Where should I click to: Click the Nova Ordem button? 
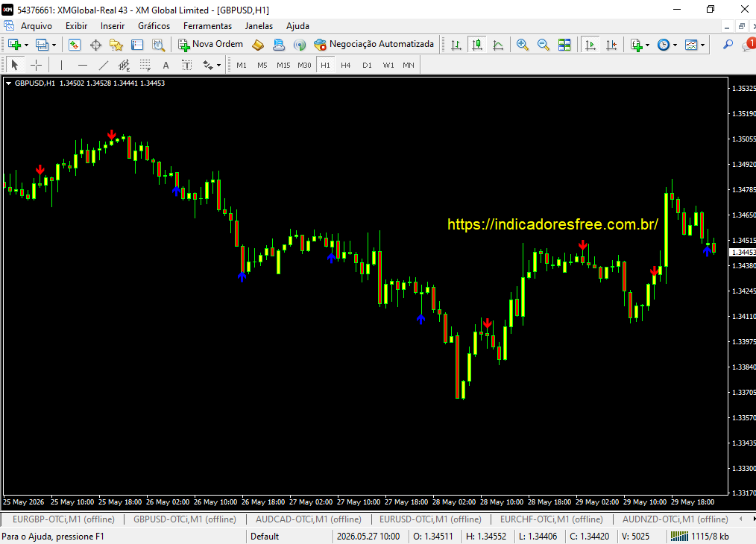pyautogui.click(x=211, y=44)
